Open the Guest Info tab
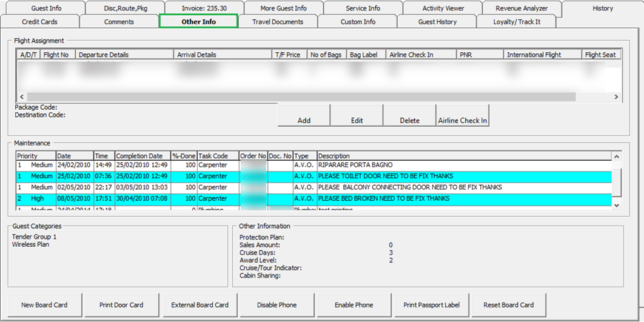This screenshot has height=322, width=644. [x=47, y=8]
